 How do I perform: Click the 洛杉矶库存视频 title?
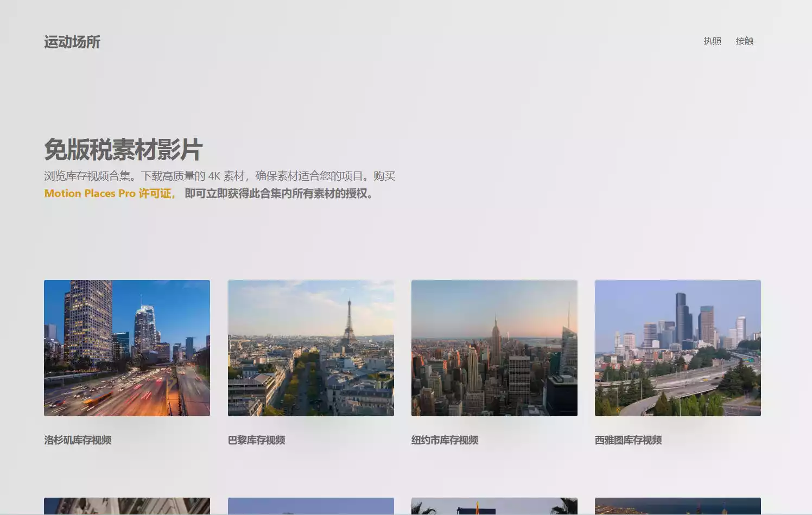pos(78,440)
